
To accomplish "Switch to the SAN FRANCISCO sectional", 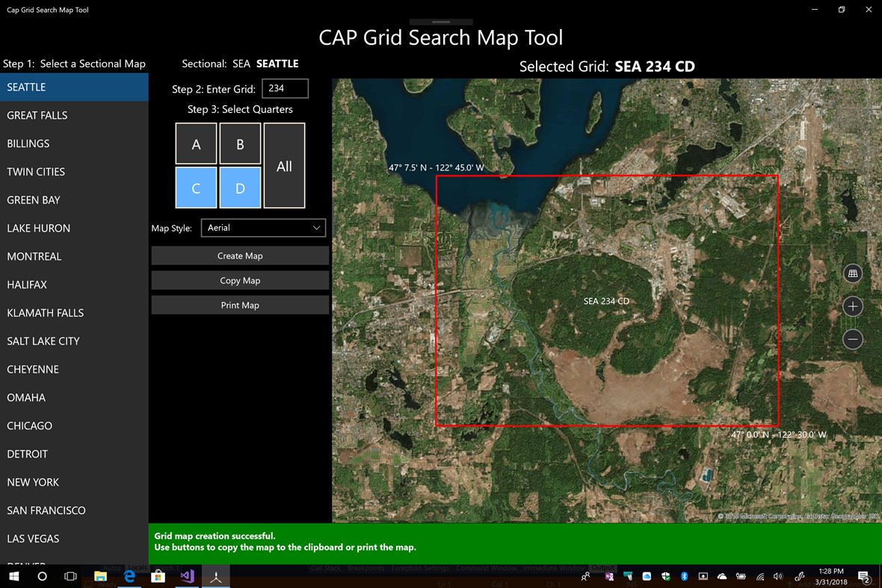I will 46,510.
